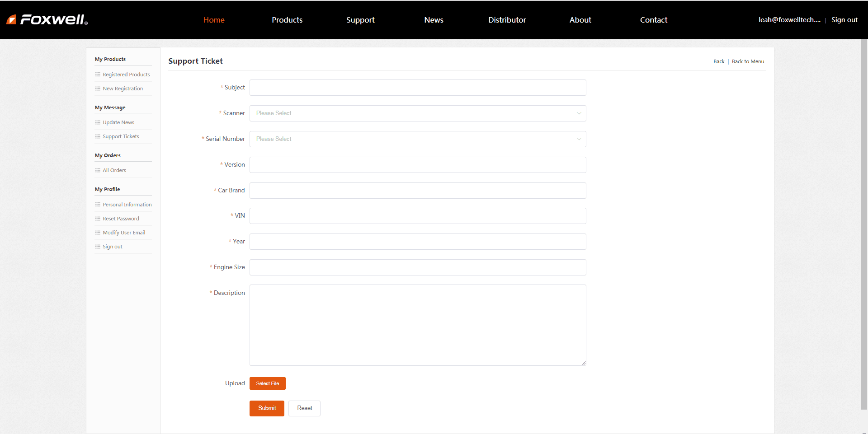Open the Serial Number dropdown
Screen dimensions: 868x434
(x=417, y=139)
